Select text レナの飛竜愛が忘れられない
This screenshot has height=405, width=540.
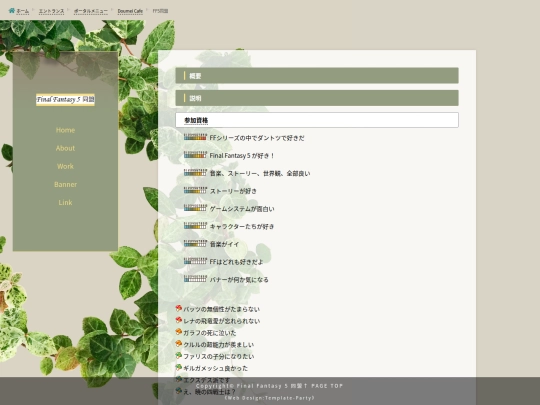point(221,321)
